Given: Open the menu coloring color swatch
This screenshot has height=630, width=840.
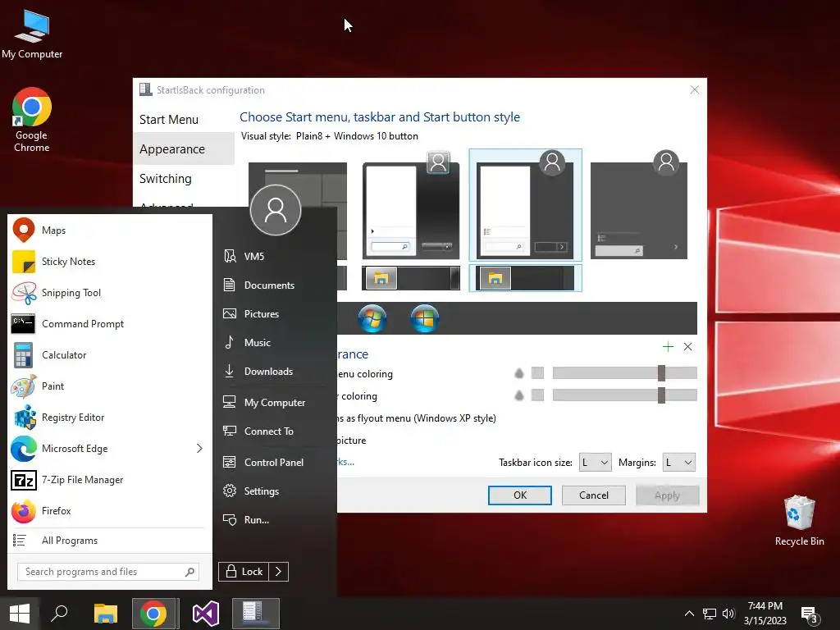Looking at the screenshot, I should coord(537,373).
